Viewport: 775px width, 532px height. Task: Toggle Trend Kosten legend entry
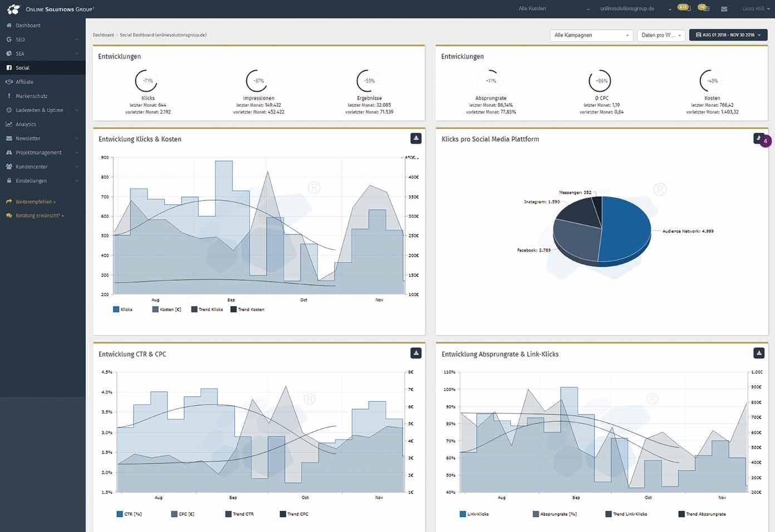pyautogui.click(x=247, y=309)
